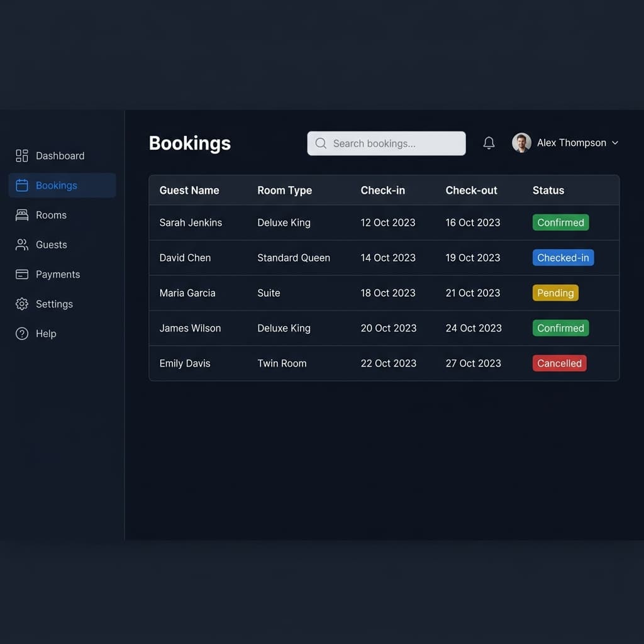The height and width of the screenshot is (644, 644).
Task: Click check-out date 21 Oct 2023
Action: 473,293
